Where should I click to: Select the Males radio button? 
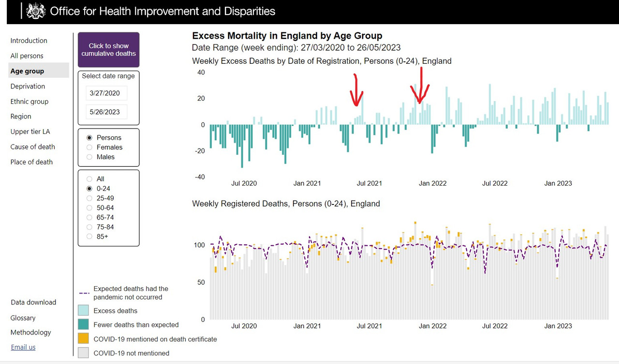coord(89,157)
